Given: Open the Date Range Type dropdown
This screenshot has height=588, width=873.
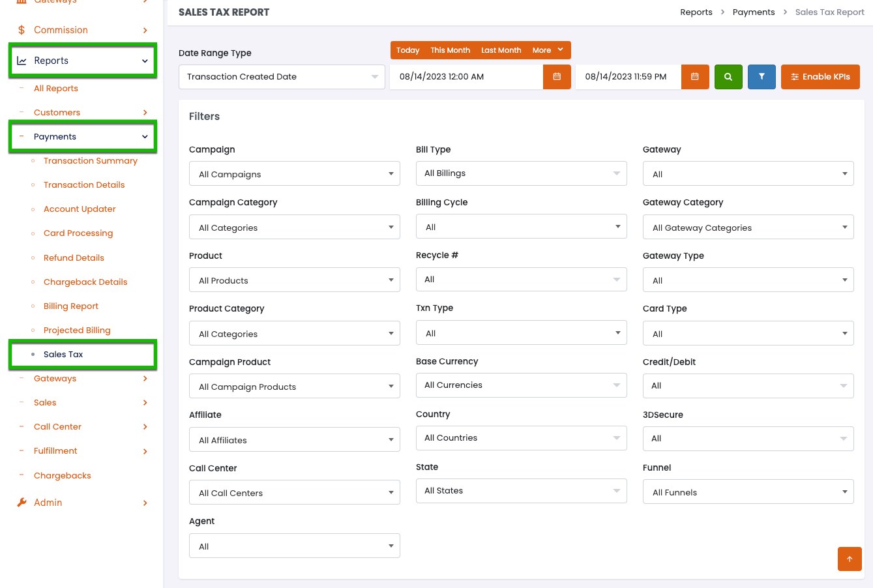Looking at the screenshot, I should click(x=282, y=77).
